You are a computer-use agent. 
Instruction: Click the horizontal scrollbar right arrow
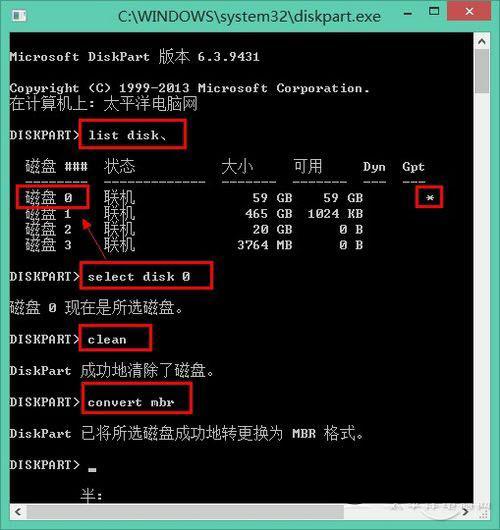click(465, 512)
